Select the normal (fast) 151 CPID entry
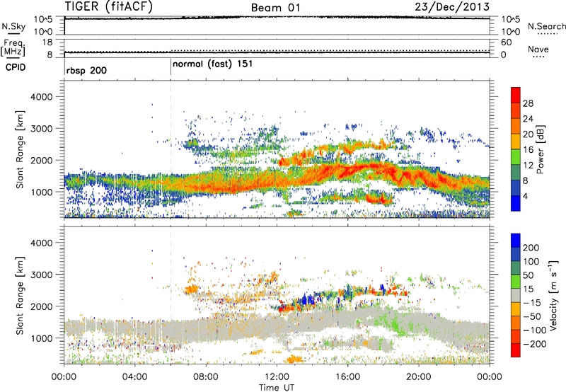 pos(213,64)
